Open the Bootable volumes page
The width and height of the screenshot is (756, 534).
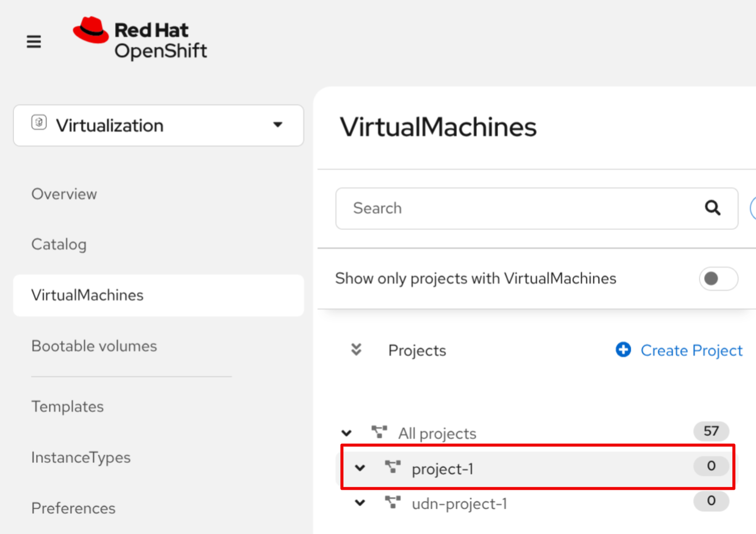[x=94, y=346]
